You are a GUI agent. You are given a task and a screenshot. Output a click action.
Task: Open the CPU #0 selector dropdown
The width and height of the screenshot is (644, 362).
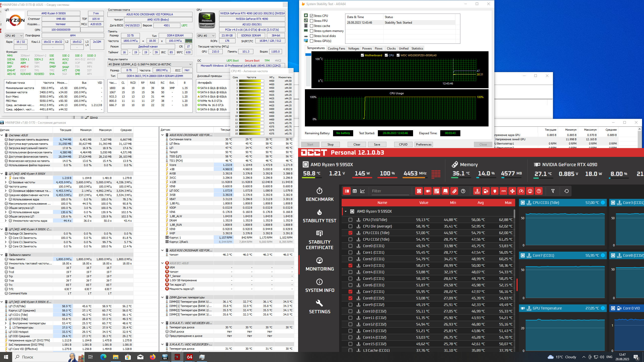14,36
